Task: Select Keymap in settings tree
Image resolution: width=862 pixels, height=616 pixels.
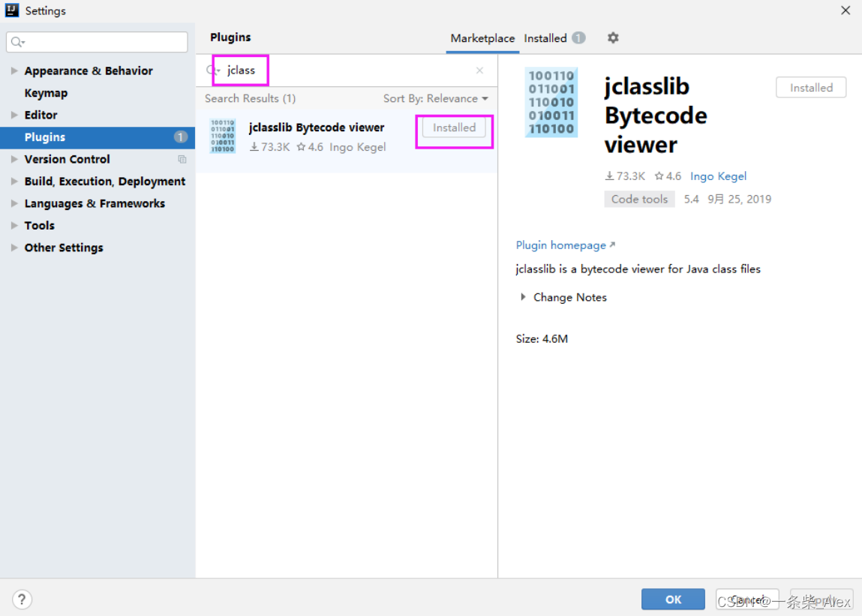Action: (x=47, y=93)
